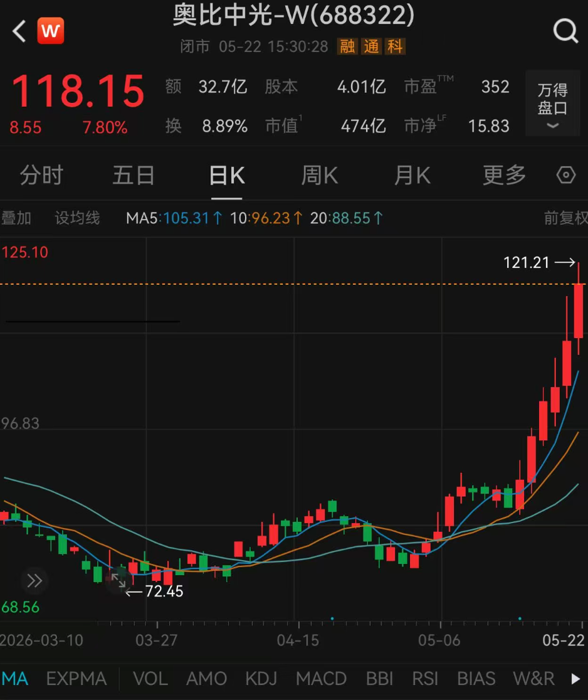588x700 pixels.
Task: Select the BBI indicator
Action: click(x=379, y=679)
